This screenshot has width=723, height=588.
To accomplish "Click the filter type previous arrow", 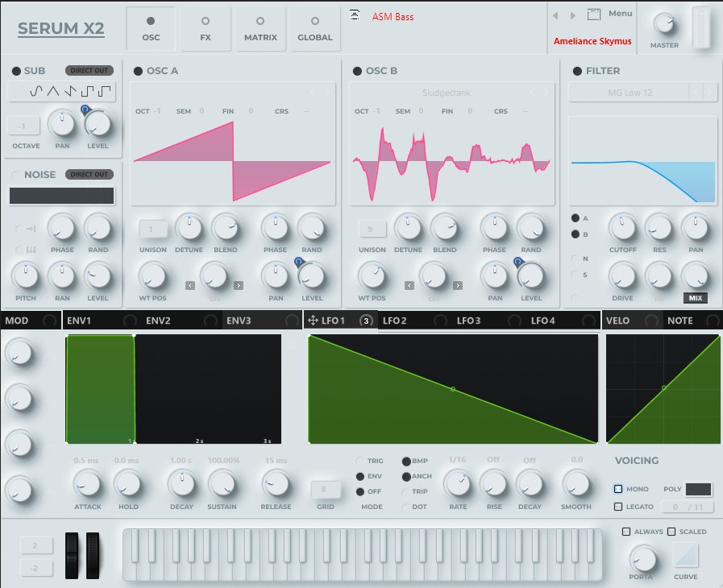I will click(696, 93).
